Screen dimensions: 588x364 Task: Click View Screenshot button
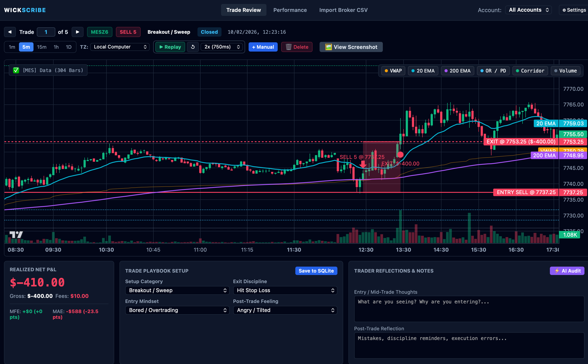[351, 47]
